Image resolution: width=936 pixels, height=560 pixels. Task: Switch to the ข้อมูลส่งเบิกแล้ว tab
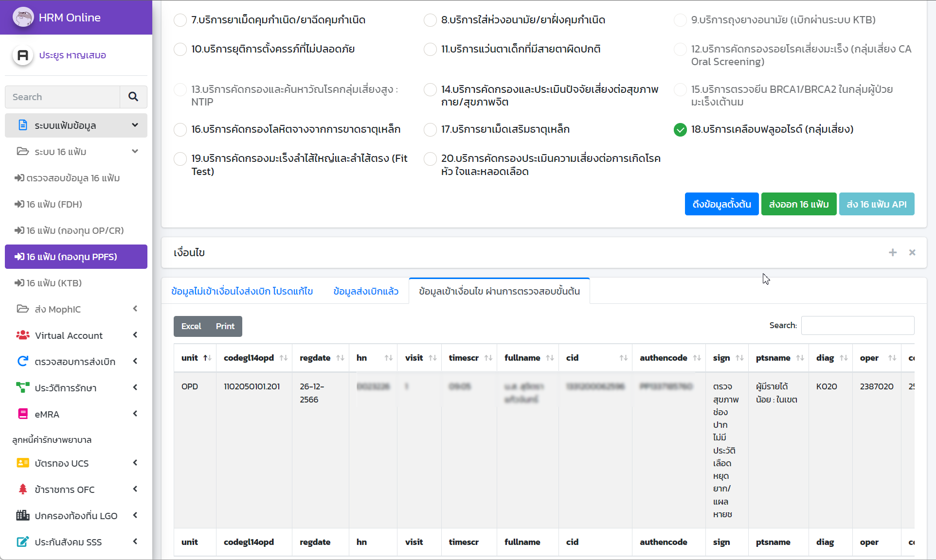pos(365,291)
